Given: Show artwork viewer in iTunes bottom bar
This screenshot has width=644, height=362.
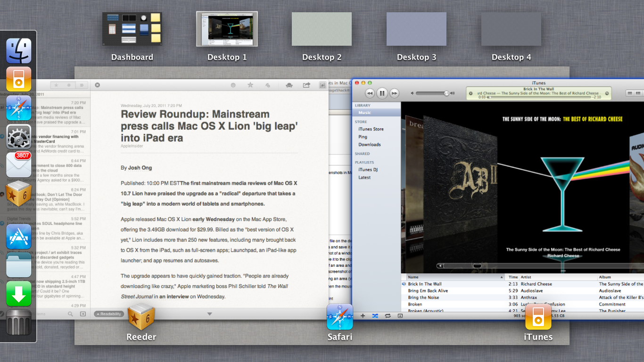Looking at the screenshot, I should pos(400,316).
